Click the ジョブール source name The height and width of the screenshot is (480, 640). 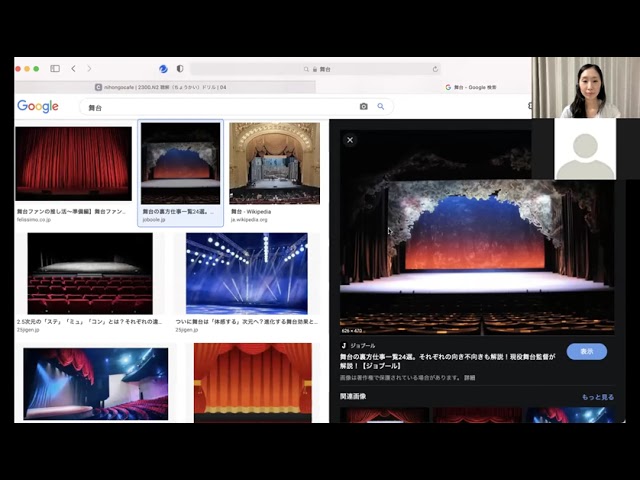[x=363, y=346]
